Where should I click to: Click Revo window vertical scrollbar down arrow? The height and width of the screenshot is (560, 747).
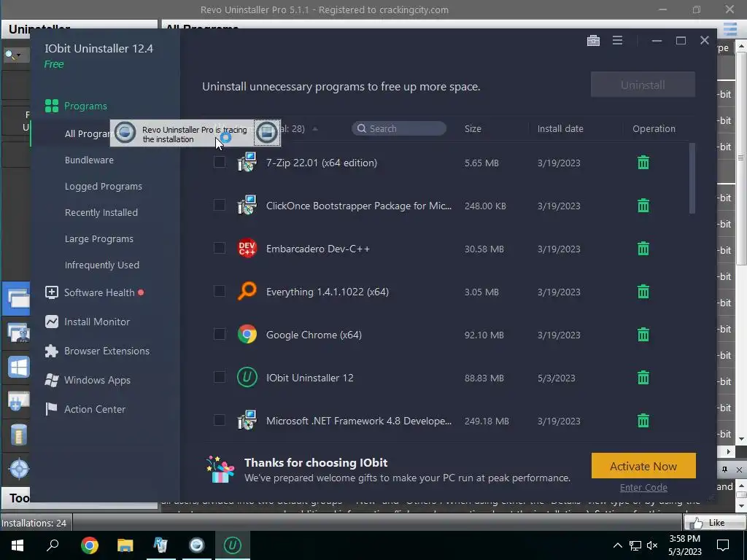[741, 439]
